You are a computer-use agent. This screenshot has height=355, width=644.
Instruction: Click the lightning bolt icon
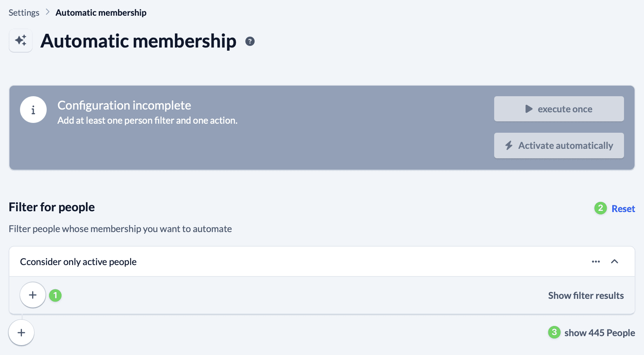509,145
